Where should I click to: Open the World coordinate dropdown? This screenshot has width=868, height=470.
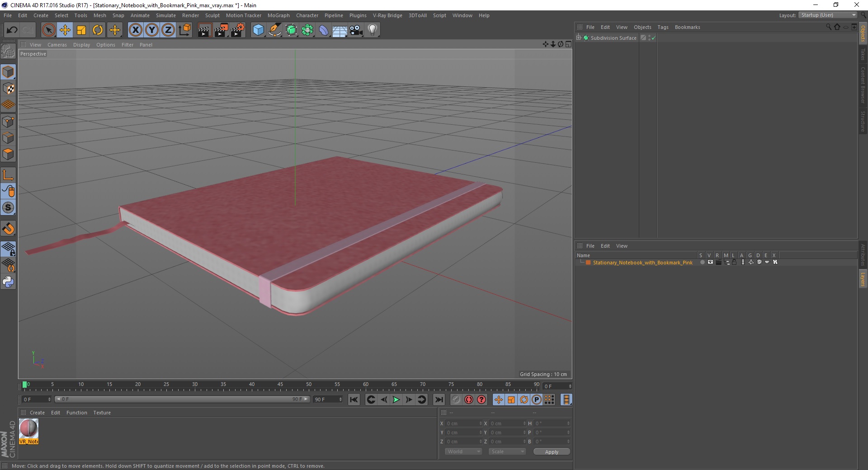(463, 451)
